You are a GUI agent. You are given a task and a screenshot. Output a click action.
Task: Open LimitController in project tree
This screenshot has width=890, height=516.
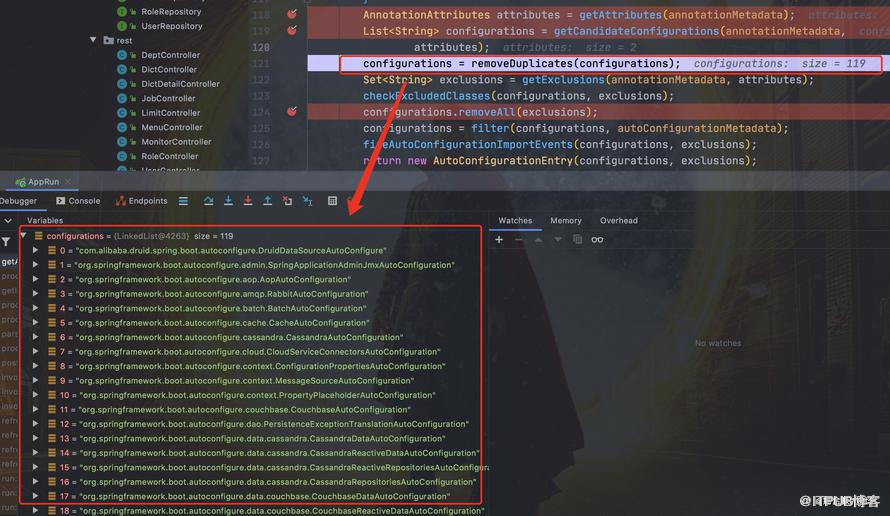coord(170,113)
